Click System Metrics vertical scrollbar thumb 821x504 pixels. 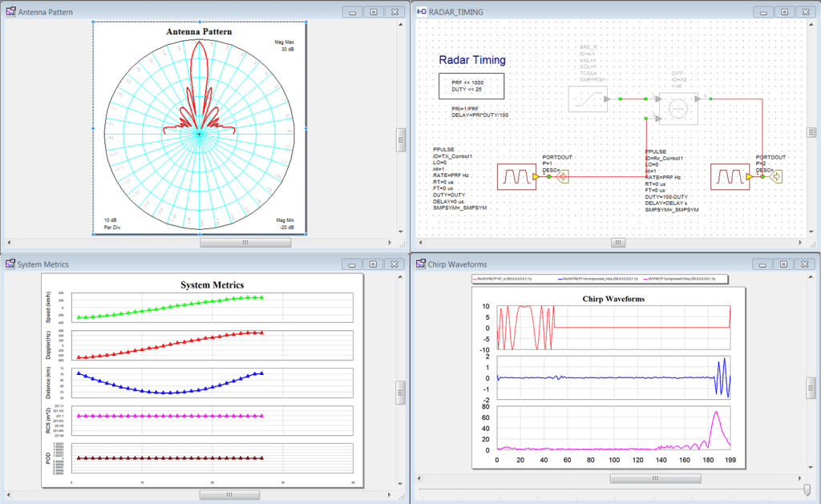click(x=400, y=393)
